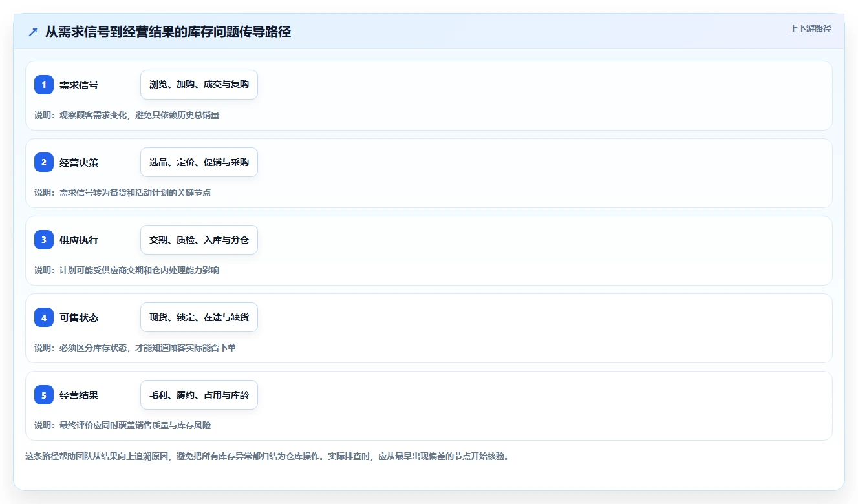Select the 浏览、加购、成交与复购 chip
Image resolution: width=858 pixels, height=504 pixels.
199,85
